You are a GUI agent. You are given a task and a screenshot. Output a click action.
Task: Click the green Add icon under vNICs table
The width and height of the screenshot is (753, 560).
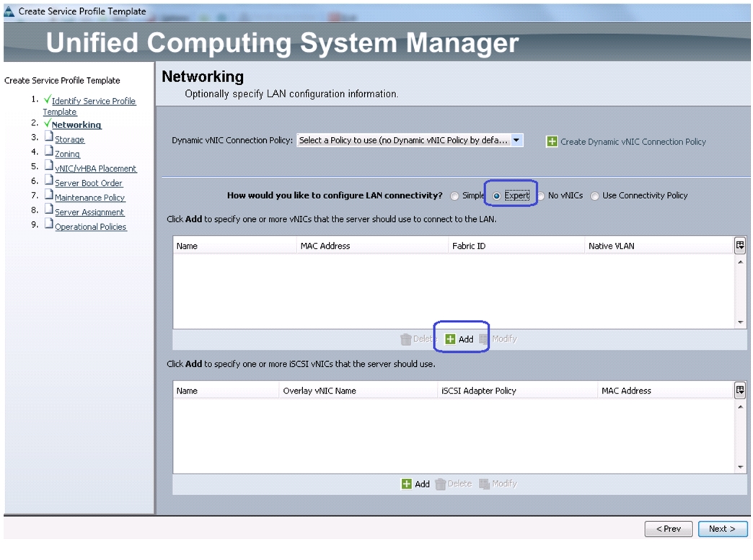tap(450, 339)
